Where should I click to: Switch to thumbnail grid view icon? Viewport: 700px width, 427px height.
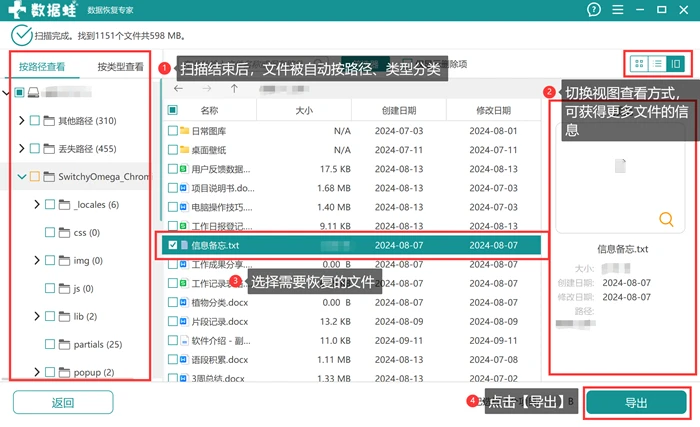[639, 64]
